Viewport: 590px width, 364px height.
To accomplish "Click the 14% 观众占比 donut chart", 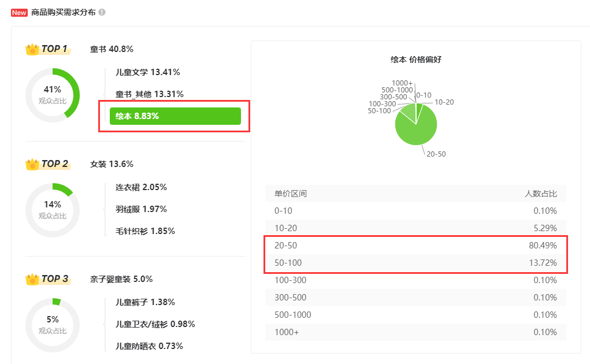I will click(53, 210).
